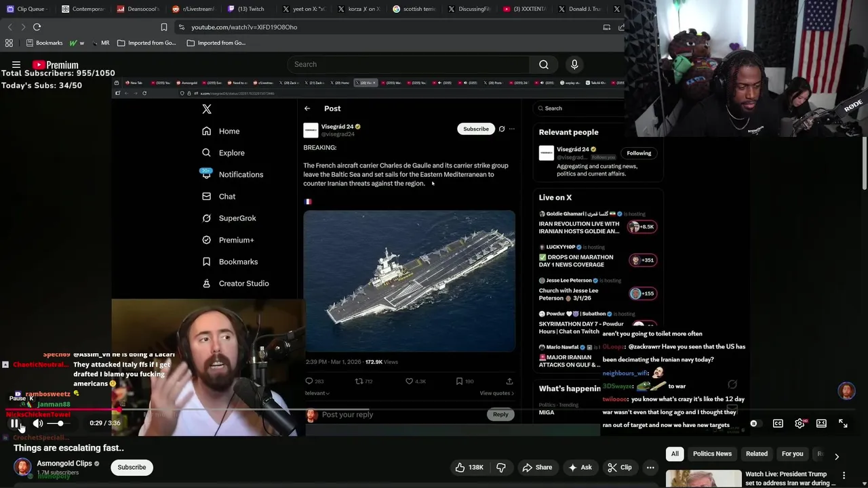The image size is (868, 488).
Task: Click the X logo in the video
Action: [207, 109]
